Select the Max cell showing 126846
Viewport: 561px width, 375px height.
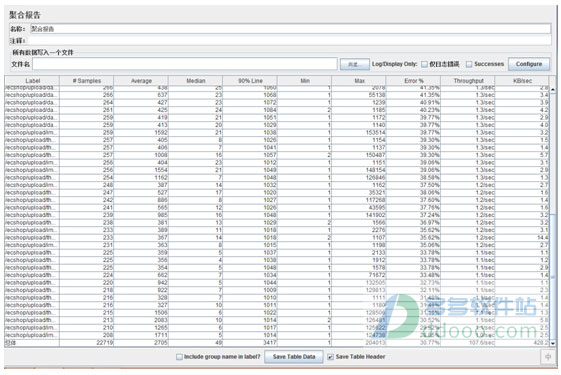[359, 177]
